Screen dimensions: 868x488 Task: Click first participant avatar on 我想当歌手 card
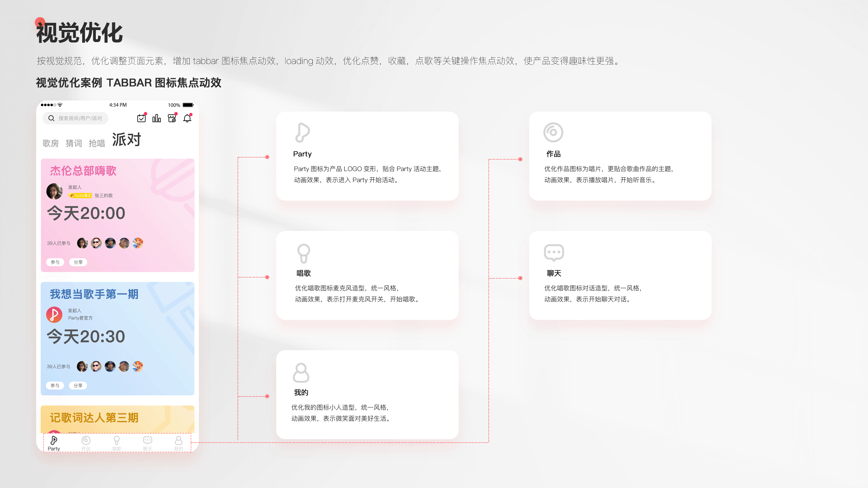[x=82, y=366]
